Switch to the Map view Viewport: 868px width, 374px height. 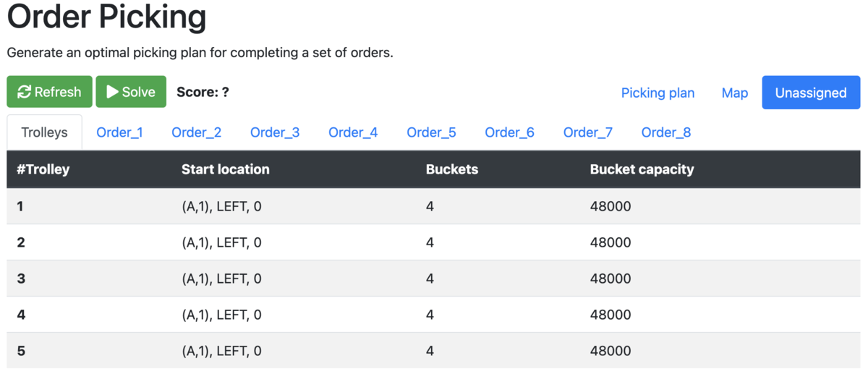(x=735, y=93)
